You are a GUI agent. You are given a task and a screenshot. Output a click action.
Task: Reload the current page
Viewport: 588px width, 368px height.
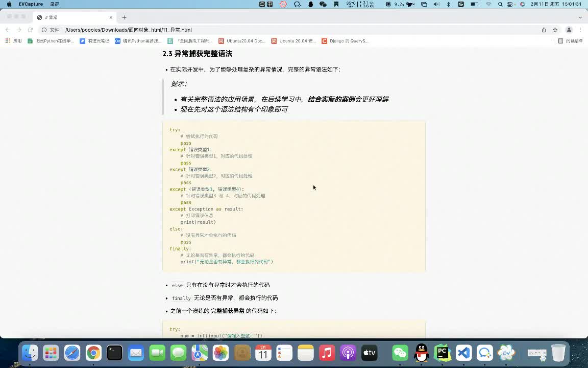tap(31, 30)
